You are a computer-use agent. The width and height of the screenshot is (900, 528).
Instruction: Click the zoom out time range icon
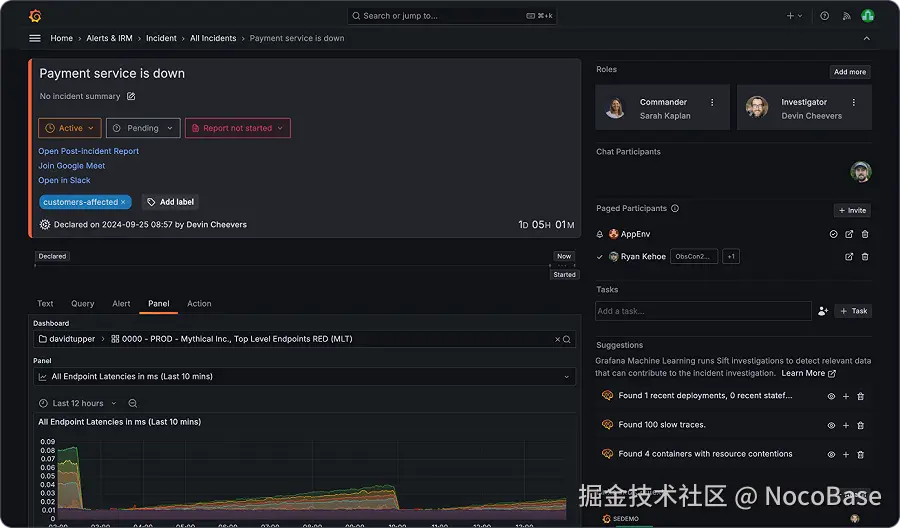133,403
